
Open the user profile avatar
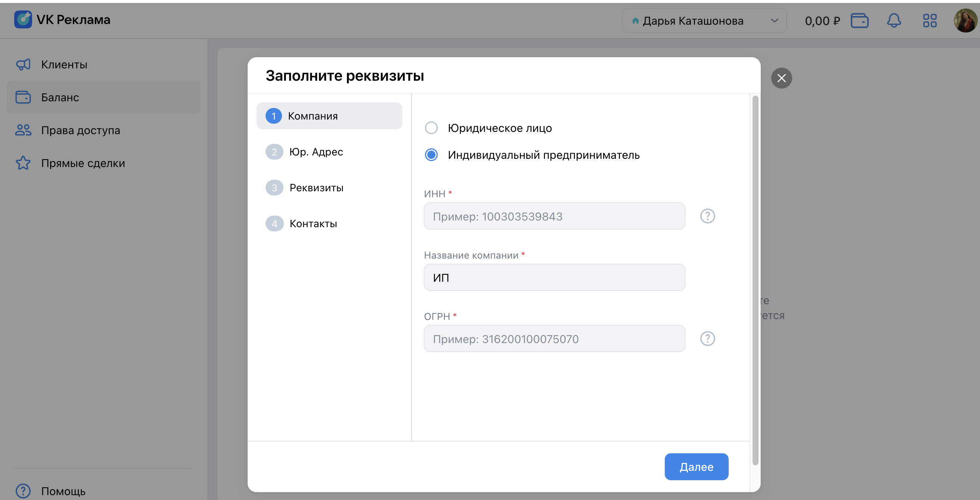click(965, 21)
